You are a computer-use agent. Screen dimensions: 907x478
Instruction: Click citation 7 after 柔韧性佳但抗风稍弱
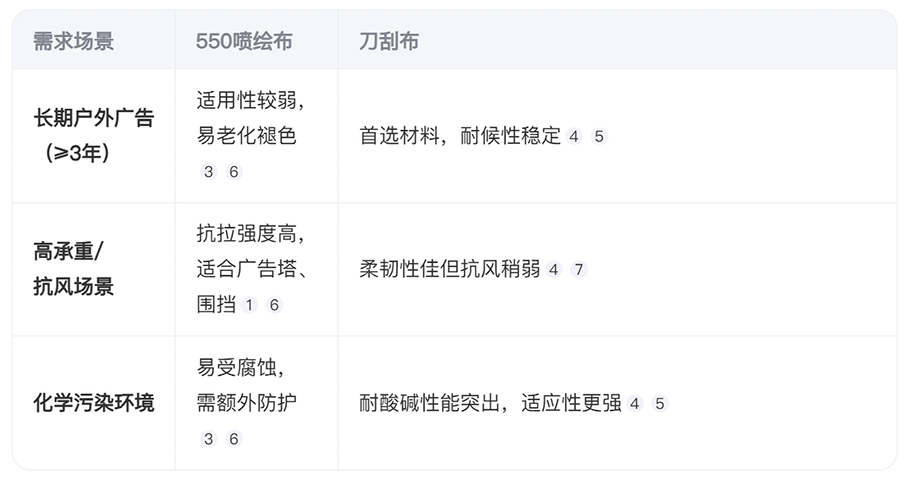579,270
